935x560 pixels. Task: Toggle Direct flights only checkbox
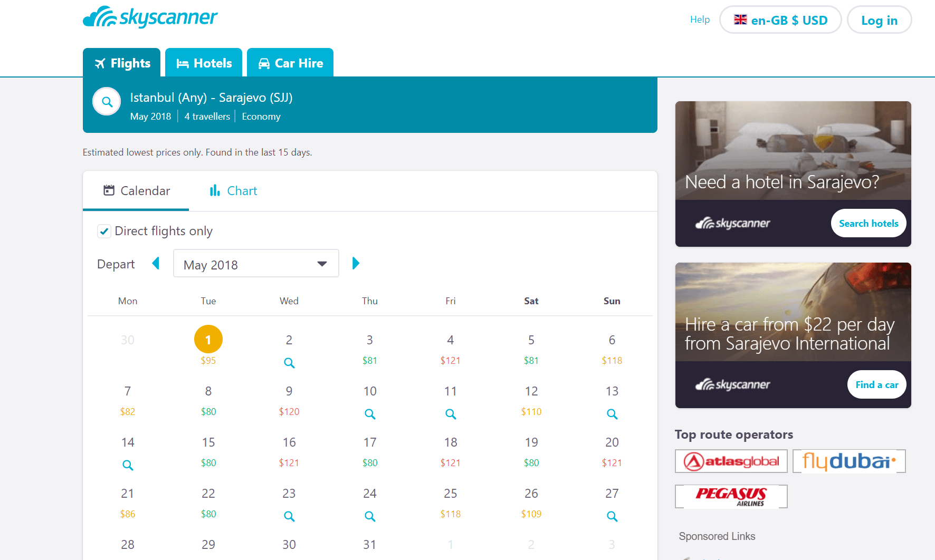[x=104, y=231]
